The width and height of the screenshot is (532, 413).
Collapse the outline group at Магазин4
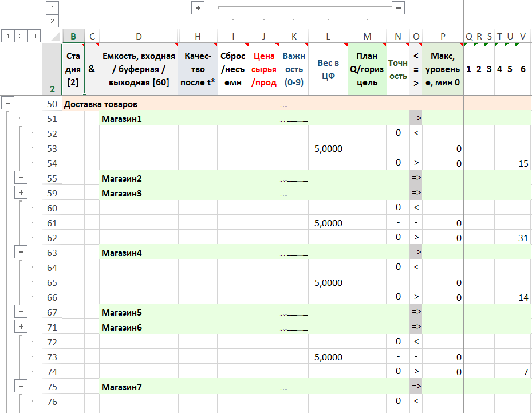coord(21,252)
